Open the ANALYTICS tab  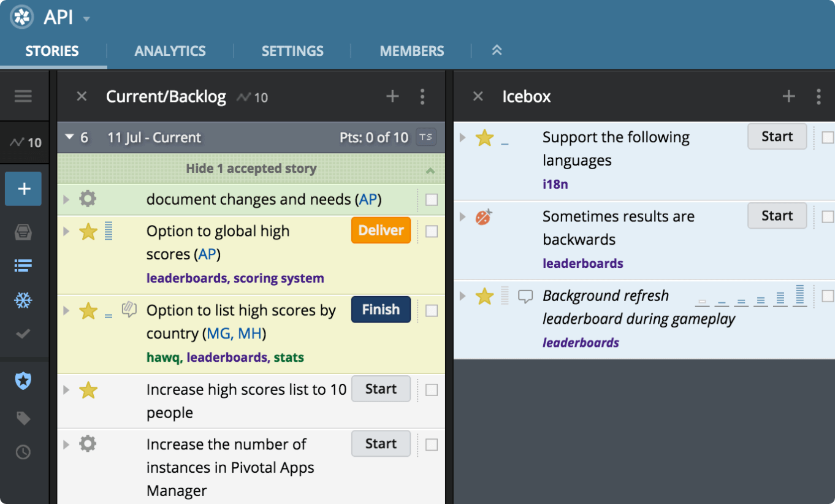(170, 51)
